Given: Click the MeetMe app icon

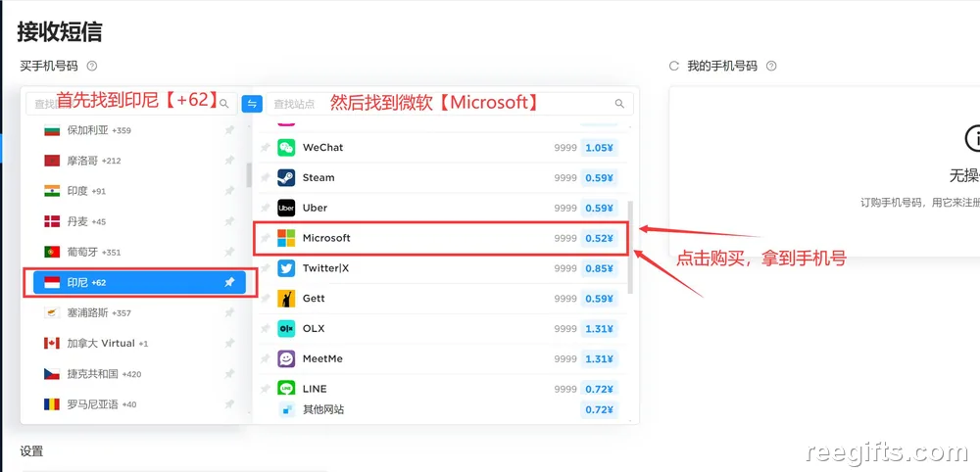Looking at the screenshot, I should click(286, 359).
